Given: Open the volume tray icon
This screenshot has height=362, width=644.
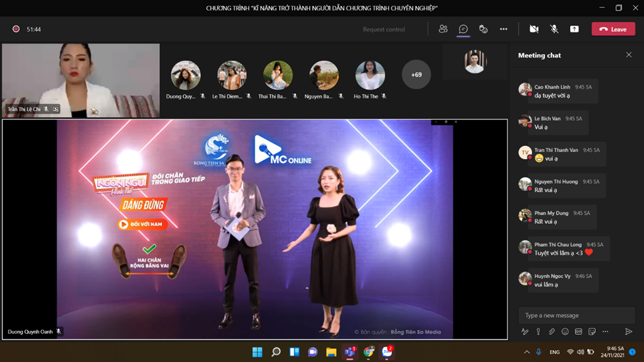Looking at the screenshot, I should 581,352.
